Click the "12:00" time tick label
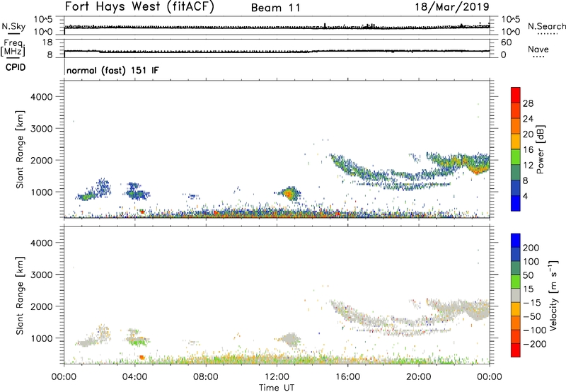This screenshot has width=566, height=392. tap(277, 377)
